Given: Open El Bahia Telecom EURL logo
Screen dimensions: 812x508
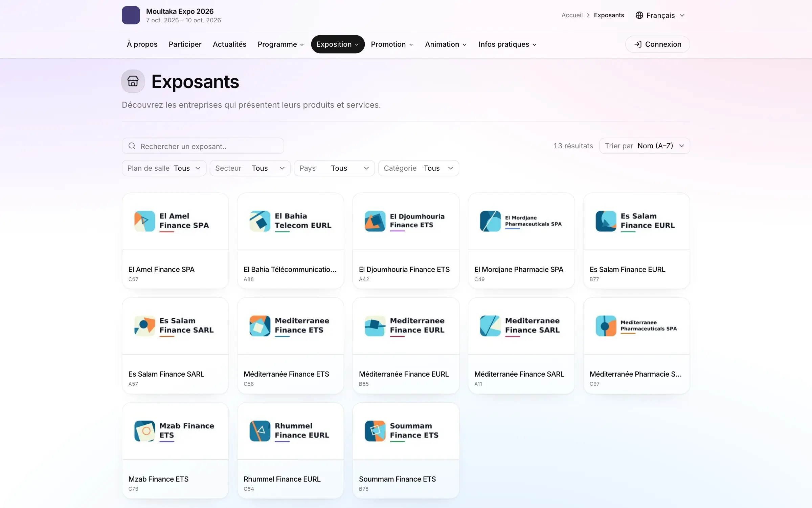Looking at the screenshot, I should click(x=290, y=221).
